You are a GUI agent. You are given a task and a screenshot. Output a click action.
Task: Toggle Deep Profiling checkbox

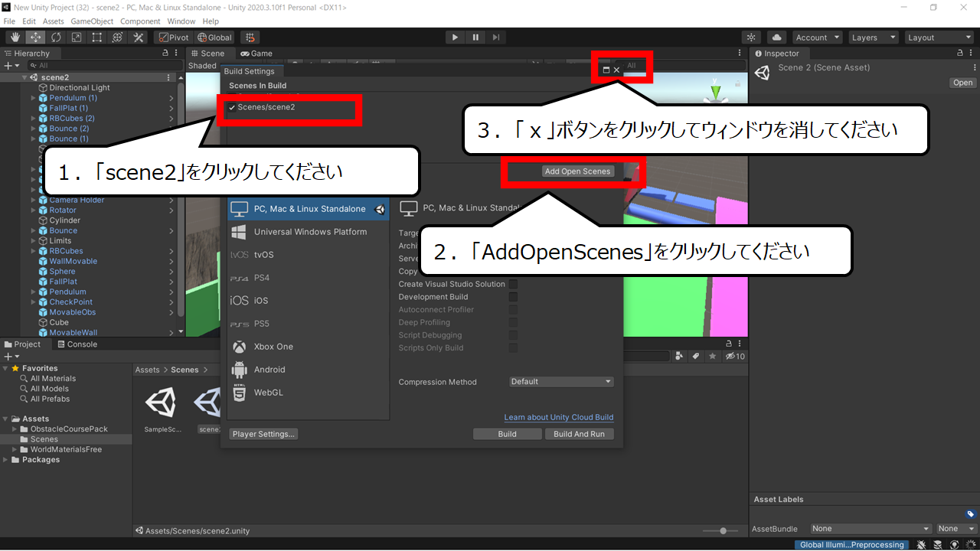513,322
